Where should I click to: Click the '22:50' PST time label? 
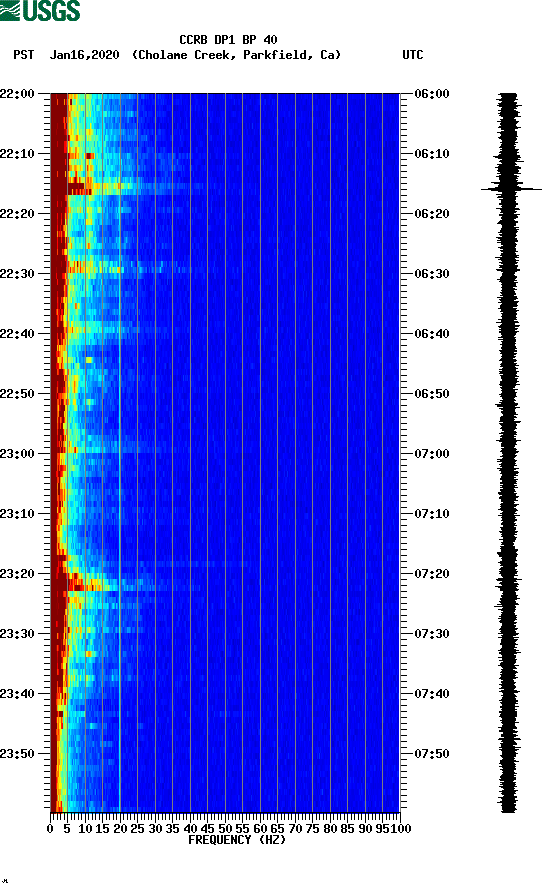click(17, 394)
